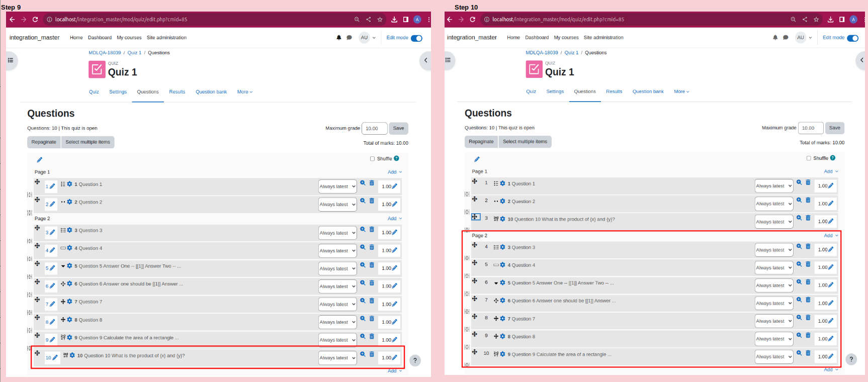
Task: Open notifications bell in Step 9 navbar
Action: (x=339, y=38)
